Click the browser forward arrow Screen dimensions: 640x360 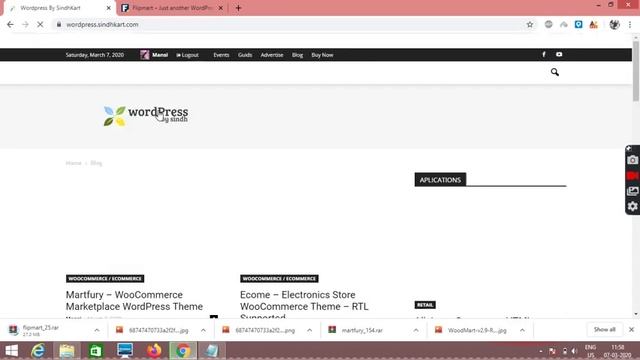click(x=25, y=24)
